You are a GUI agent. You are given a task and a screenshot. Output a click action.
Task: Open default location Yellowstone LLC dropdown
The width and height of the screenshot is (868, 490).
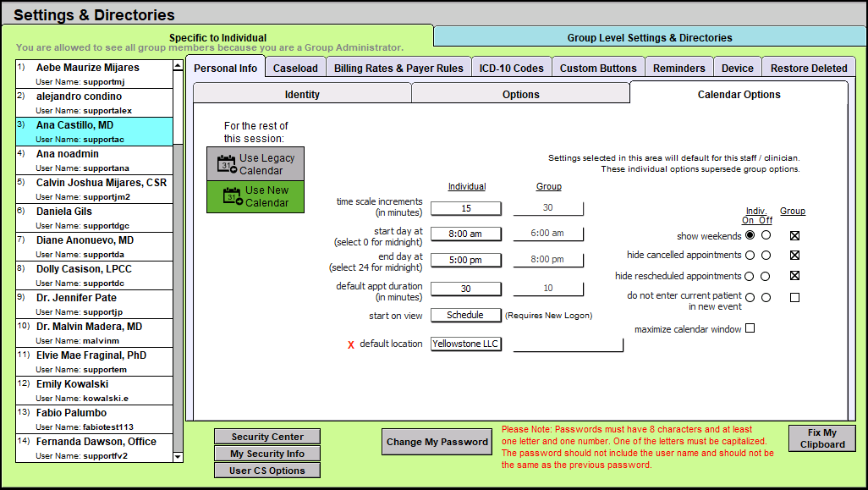tap(465, 344)
